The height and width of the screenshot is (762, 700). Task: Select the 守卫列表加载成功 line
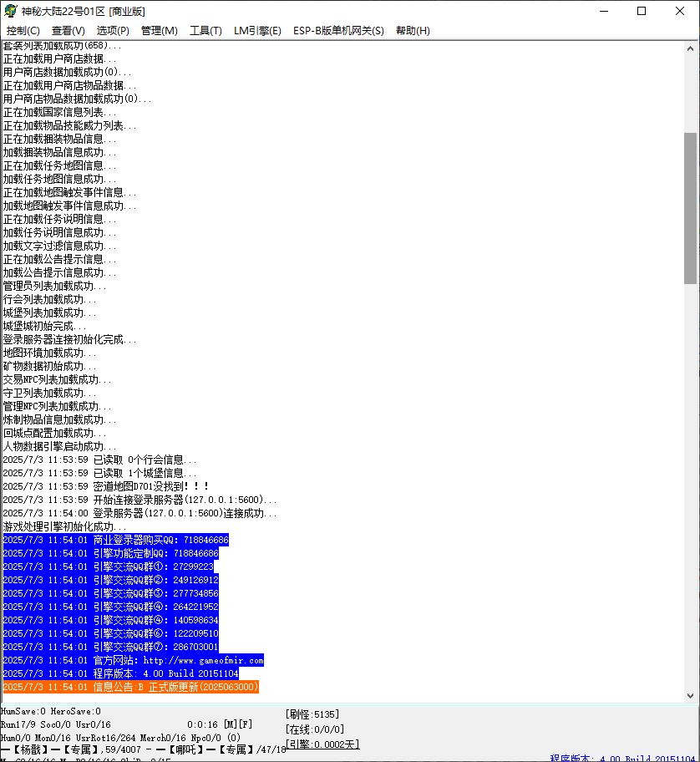(49, 393)
